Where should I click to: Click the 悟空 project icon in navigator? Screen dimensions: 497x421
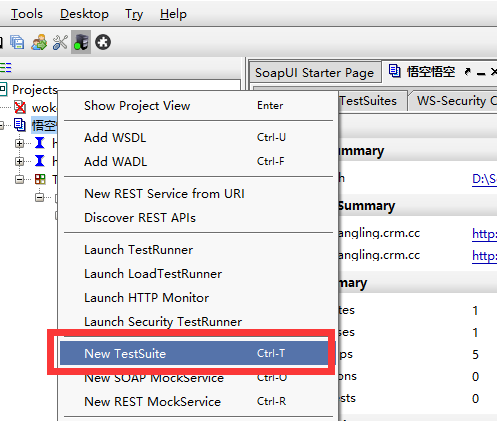coord(20,125)
